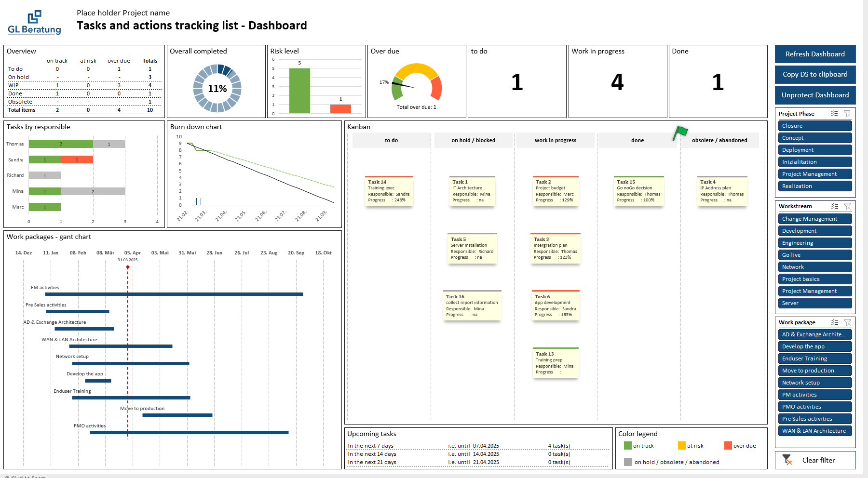Select Project Management in Workstream slicer

point(815,291)
